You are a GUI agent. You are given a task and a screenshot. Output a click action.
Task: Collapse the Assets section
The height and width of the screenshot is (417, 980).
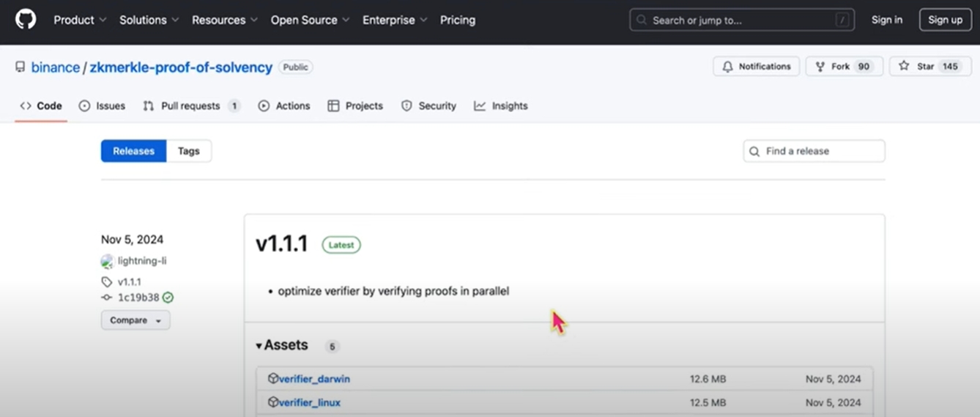[282, 345]
